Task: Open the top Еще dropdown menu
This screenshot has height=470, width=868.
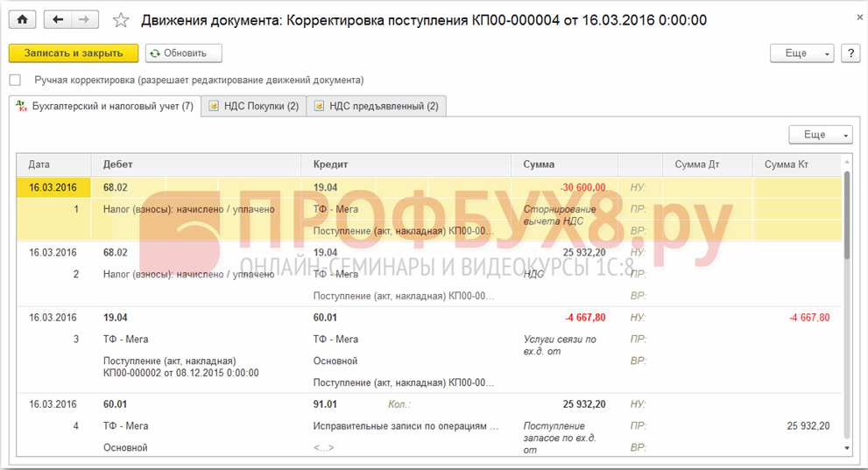Action: [801, 53]
